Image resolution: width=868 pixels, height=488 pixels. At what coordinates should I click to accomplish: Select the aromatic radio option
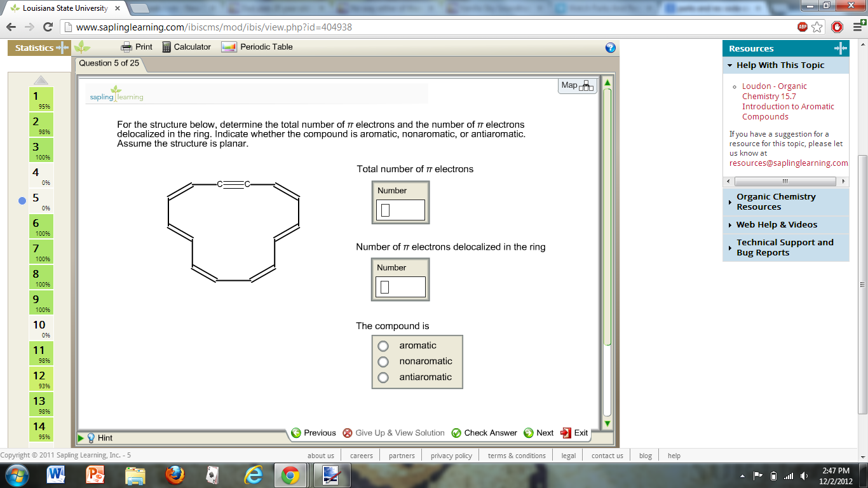[383, 346]
